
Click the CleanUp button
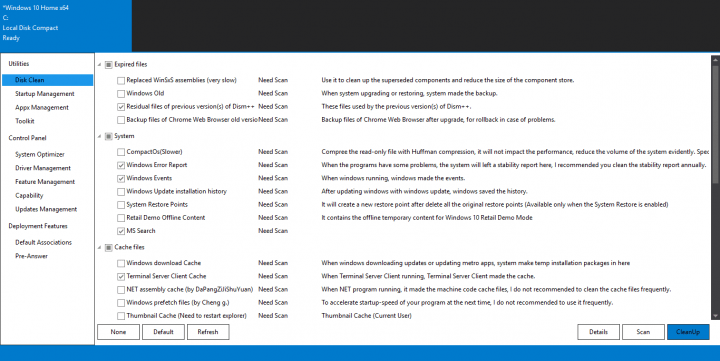pyautogui.click(x=688, y=332)
